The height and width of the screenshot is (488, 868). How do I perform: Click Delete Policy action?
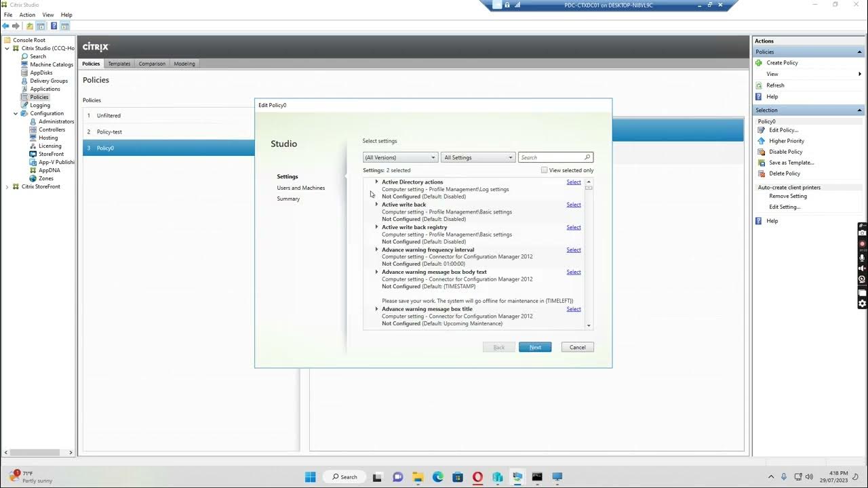(x=785, y=174)
